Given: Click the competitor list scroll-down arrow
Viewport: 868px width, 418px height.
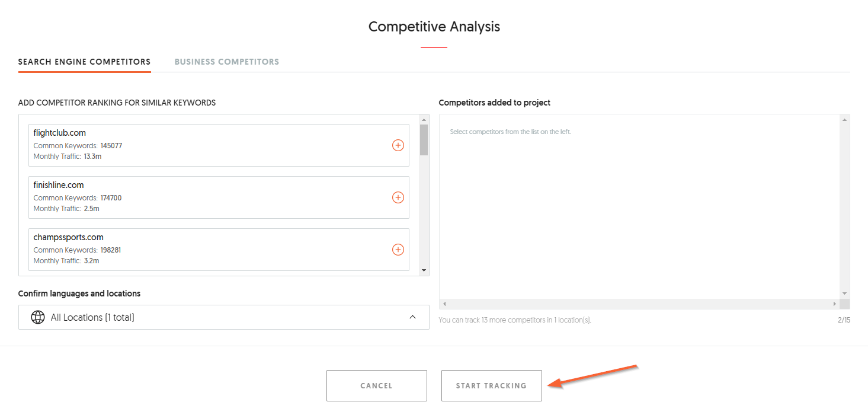Looking at the screenshot, I should coord(424,270).
